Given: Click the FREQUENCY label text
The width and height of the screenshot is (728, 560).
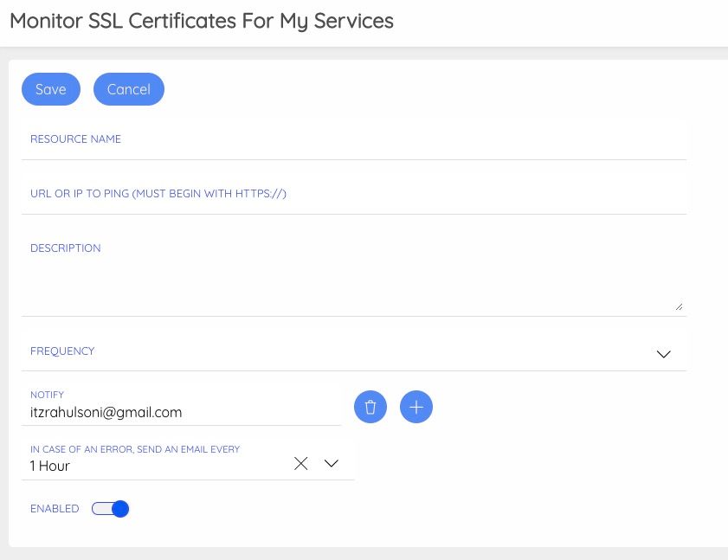Looking at the screenshot, I should pyautogui.click(x=62, y=351).
